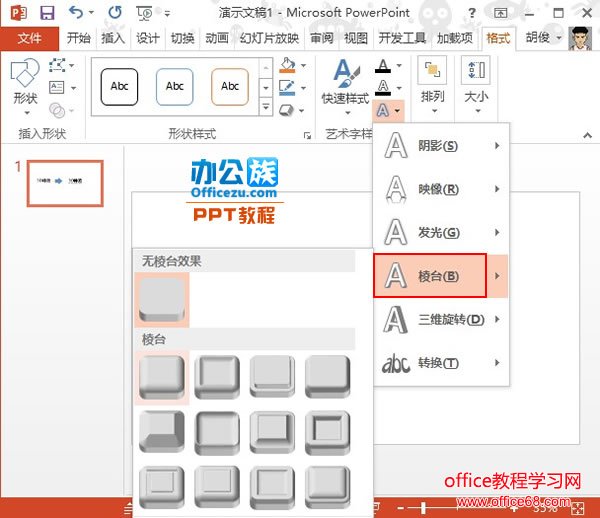Switch to the 格式 Format tab
This screenshot has width=600, height=518.
point(498,38)
